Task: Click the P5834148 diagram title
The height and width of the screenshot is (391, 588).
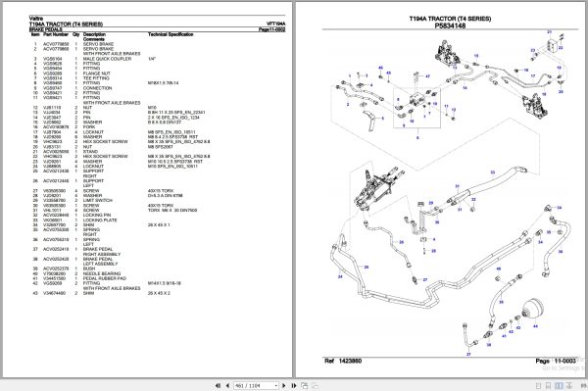Action: pyautogui.click(x=450, y=25)
